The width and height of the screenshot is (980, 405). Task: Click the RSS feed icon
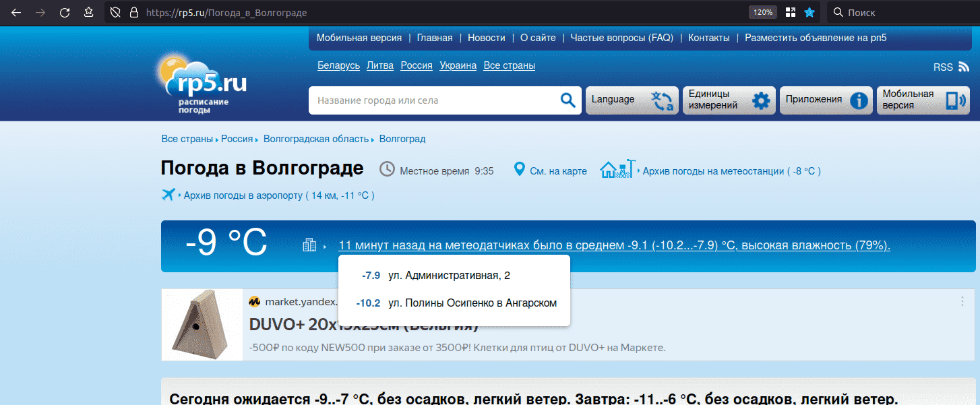964,67
